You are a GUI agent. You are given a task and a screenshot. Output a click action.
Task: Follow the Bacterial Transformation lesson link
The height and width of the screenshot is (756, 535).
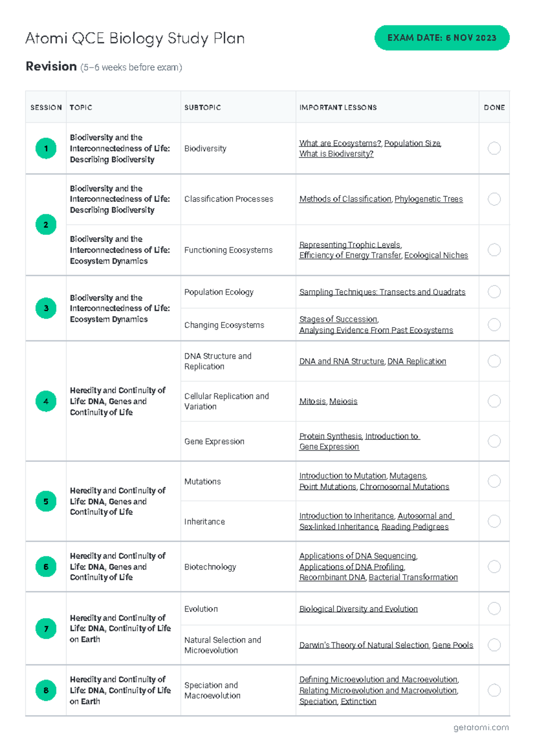click(413, 577)
